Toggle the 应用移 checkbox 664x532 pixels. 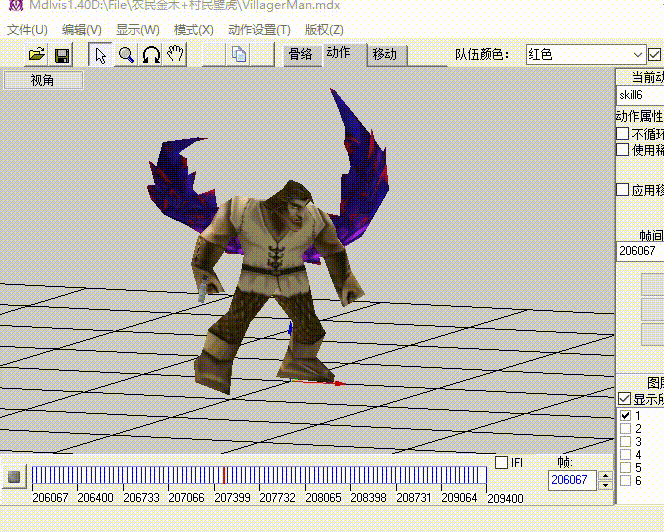coord(622,189)
